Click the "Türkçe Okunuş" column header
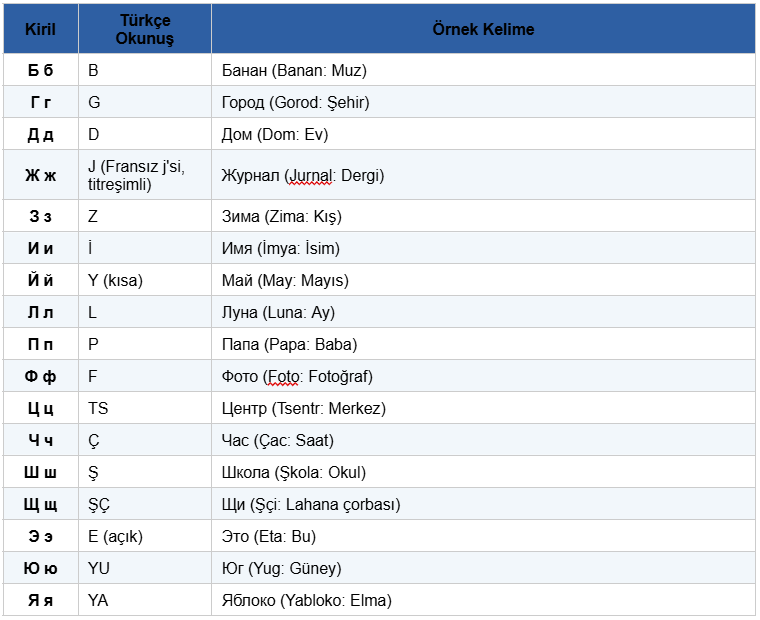 coord(145,29)
